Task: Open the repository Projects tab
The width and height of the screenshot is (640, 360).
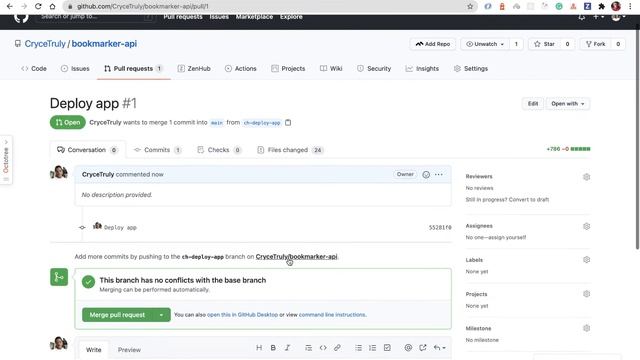Action: tap(288, 69)
